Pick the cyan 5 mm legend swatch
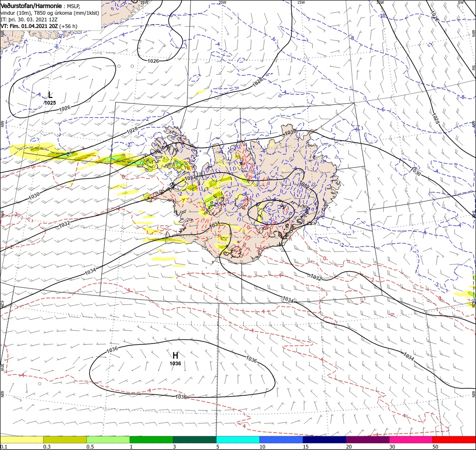Image resolution: width=476 pixels, height=450 pixels. [x=238, y=440]
